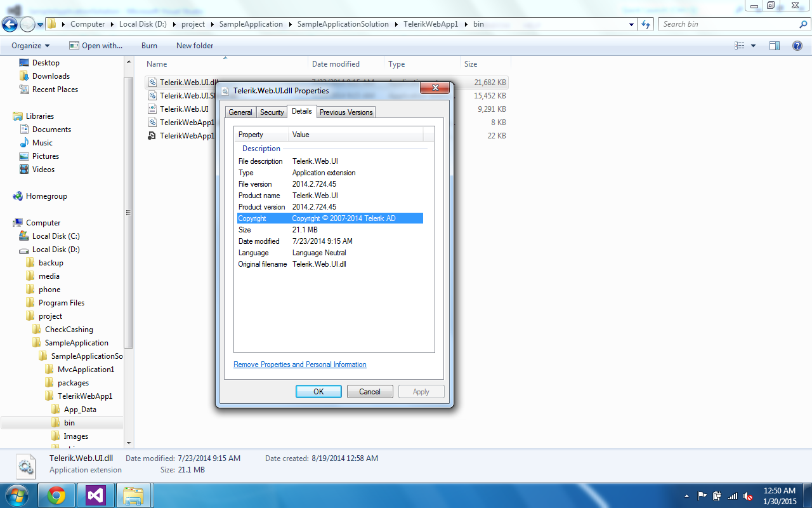This screenshot has height=508, width=812.
Task: Open the CheckCashing folder in tree
Action: tap(69, 330)
